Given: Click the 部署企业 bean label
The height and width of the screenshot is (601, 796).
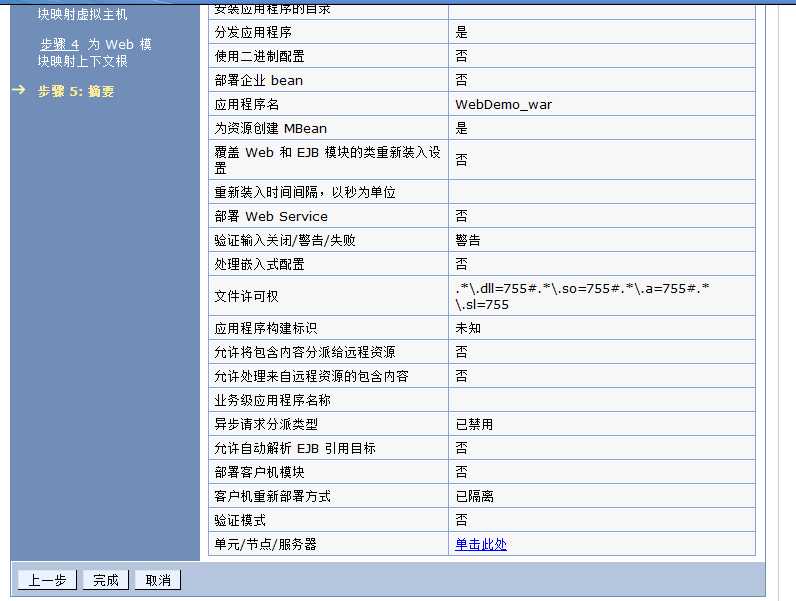Looking at the screenshot, I should pos(258,80).
